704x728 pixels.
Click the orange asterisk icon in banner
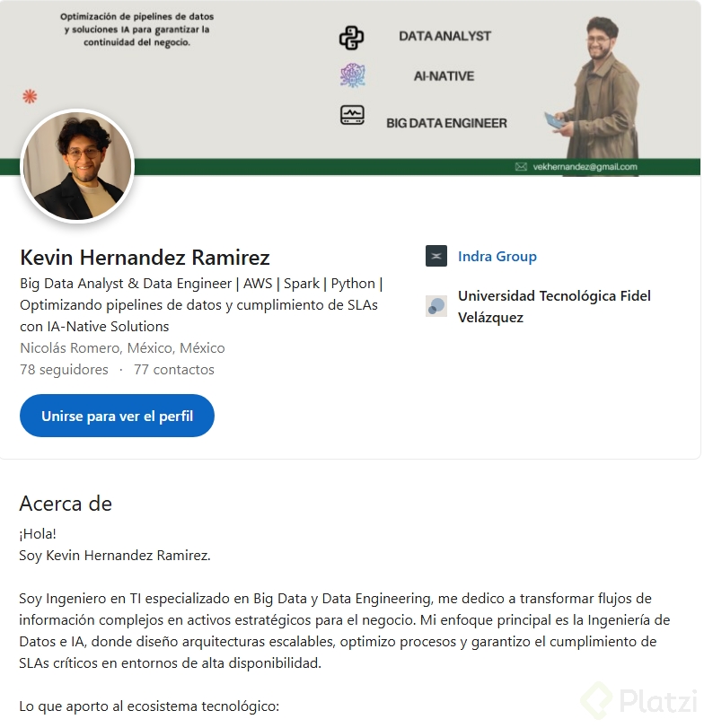point(30,96)
